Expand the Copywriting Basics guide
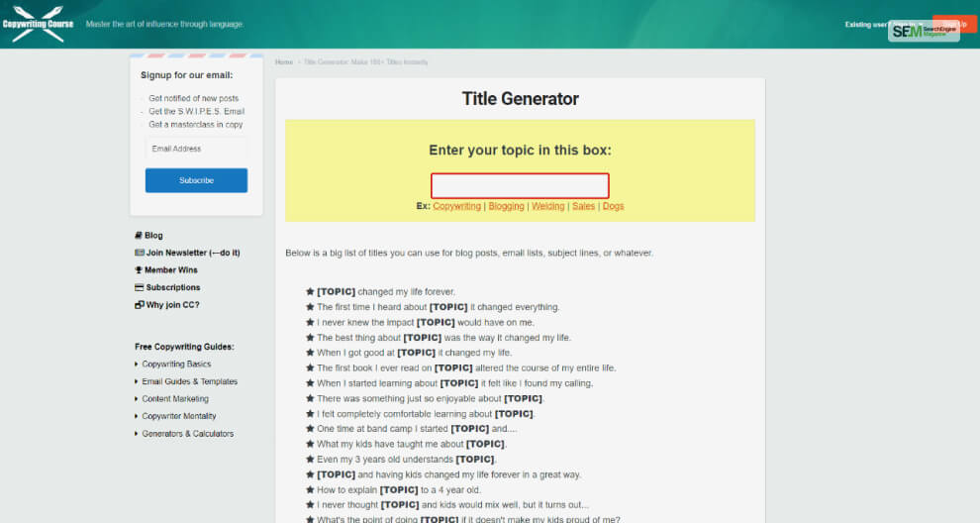 (x=176, y=365)
